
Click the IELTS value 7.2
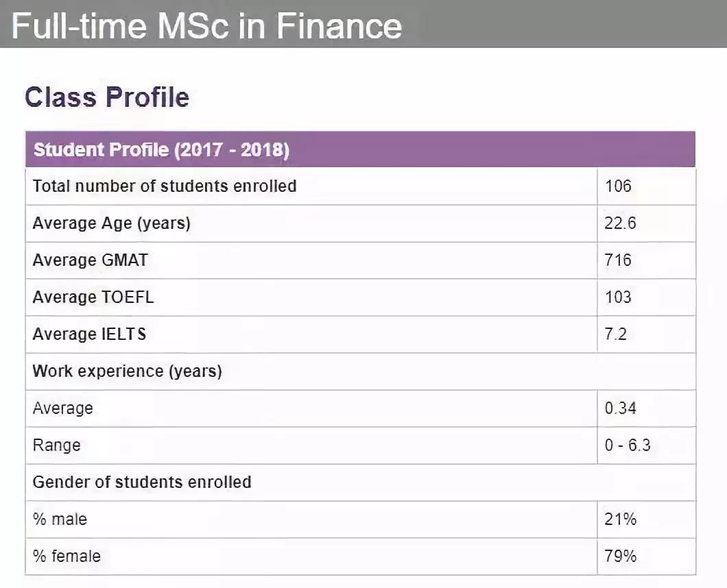(x=615, y=334)
